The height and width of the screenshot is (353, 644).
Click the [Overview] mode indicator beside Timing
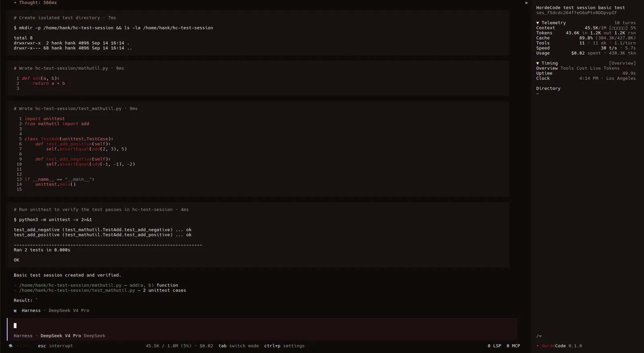622,63
